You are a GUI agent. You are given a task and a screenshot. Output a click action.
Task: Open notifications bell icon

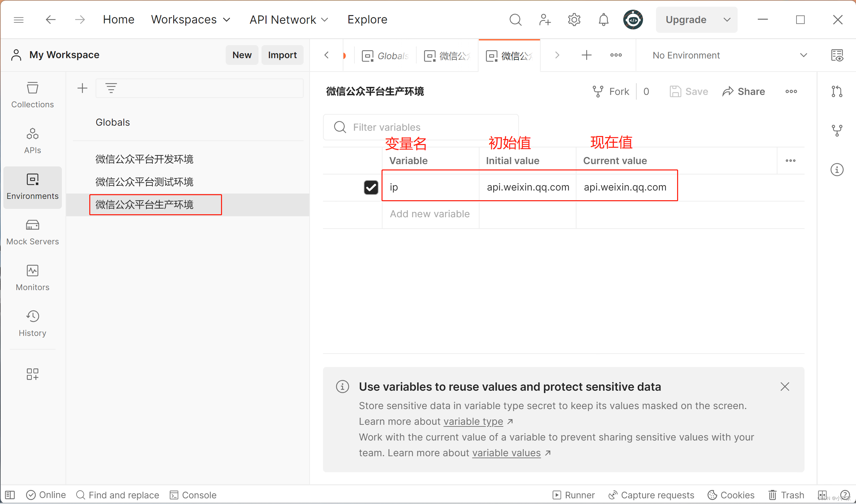click(x=603, y=20)
